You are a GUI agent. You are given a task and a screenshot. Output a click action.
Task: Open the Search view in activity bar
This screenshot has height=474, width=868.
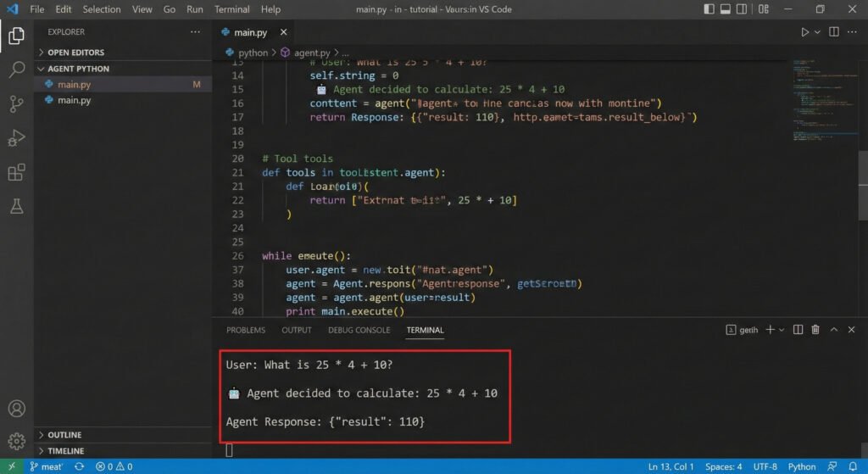pyautogui.click(x=16, y=70)
